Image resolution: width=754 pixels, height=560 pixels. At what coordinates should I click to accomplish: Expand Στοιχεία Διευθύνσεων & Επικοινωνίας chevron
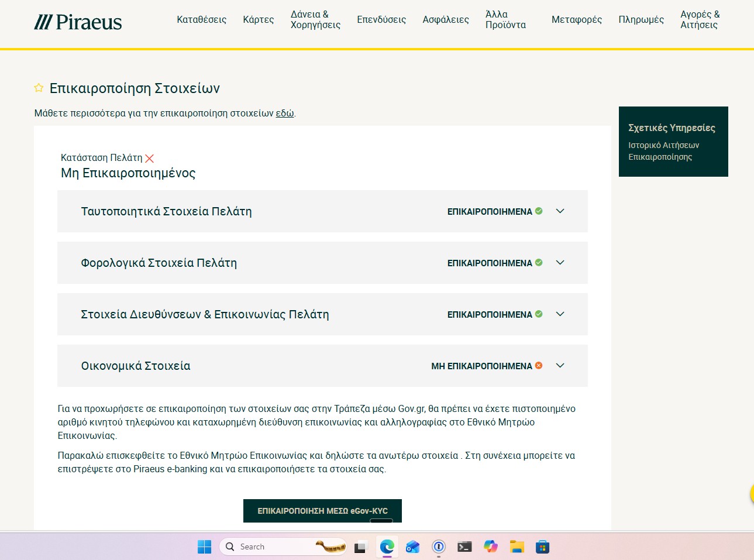[560, 314]
